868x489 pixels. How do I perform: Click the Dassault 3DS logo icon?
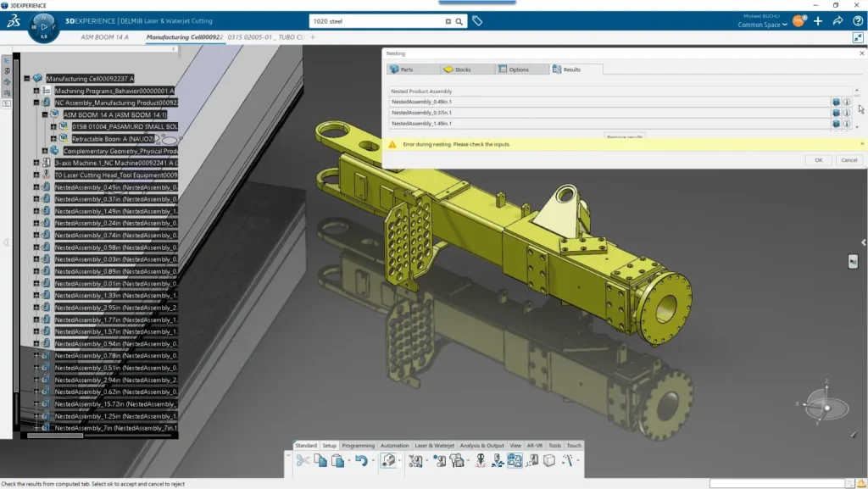14,21
